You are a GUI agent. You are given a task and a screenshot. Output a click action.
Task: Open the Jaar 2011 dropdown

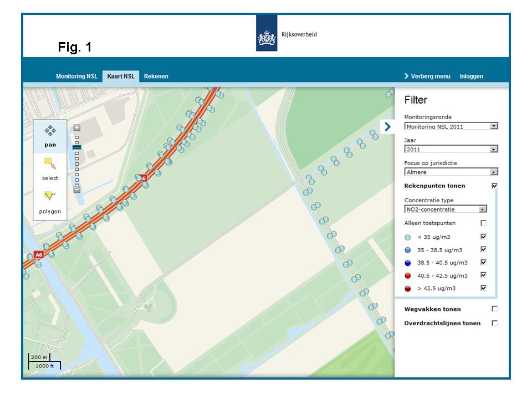click(451, 149)
